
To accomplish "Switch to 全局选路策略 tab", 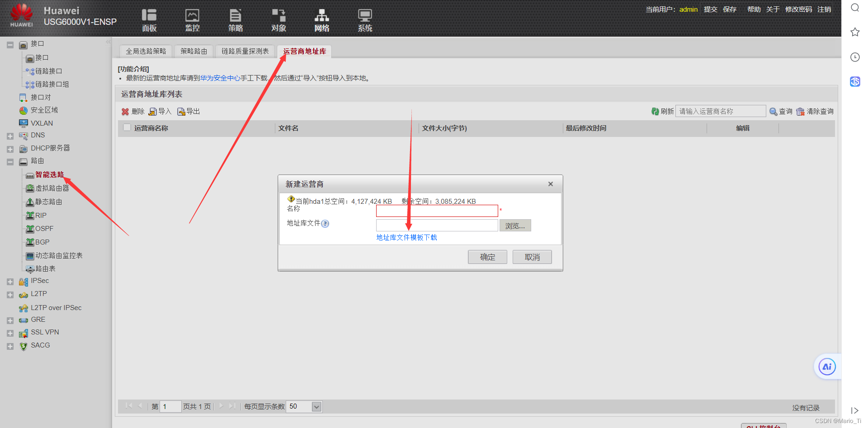I will coord(146,52).
